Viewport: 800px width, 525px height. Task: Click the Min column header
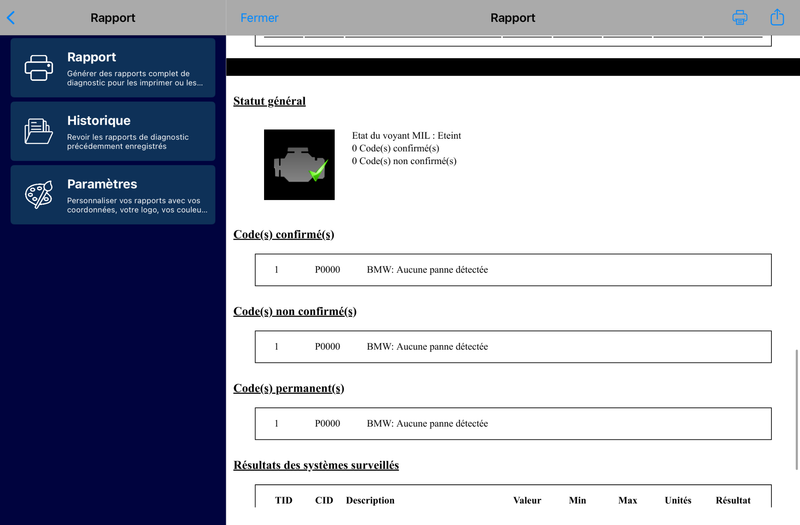[578, 501]
